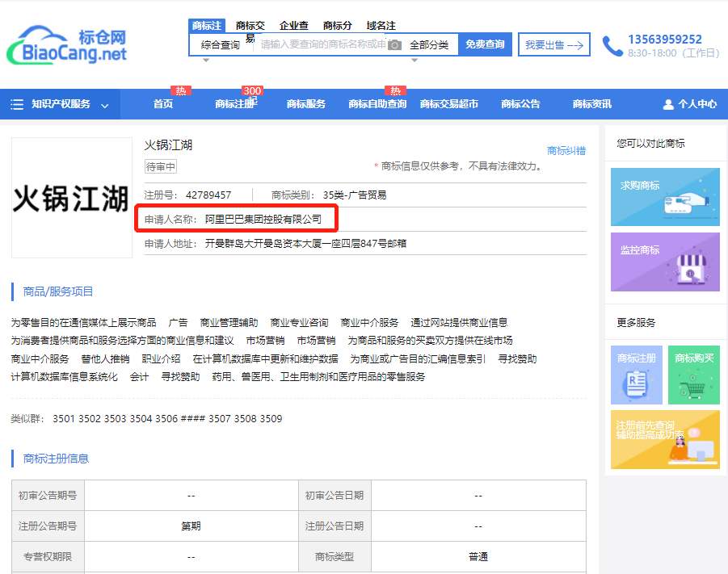The height and width of the screenshot is (574, 728).
Task: Click the 会计 service item
Action: coord(139,377)
